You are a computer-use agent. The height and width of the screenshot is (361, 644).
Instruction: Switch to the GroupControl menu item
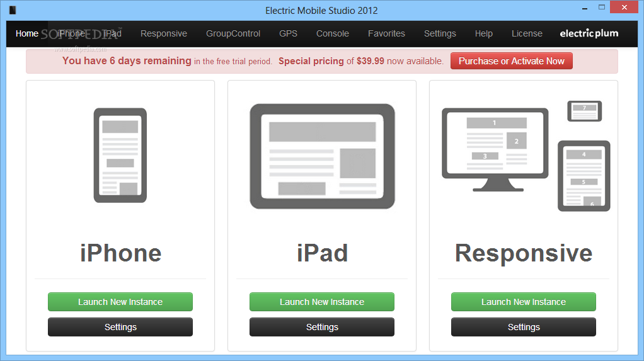(233, 33)
